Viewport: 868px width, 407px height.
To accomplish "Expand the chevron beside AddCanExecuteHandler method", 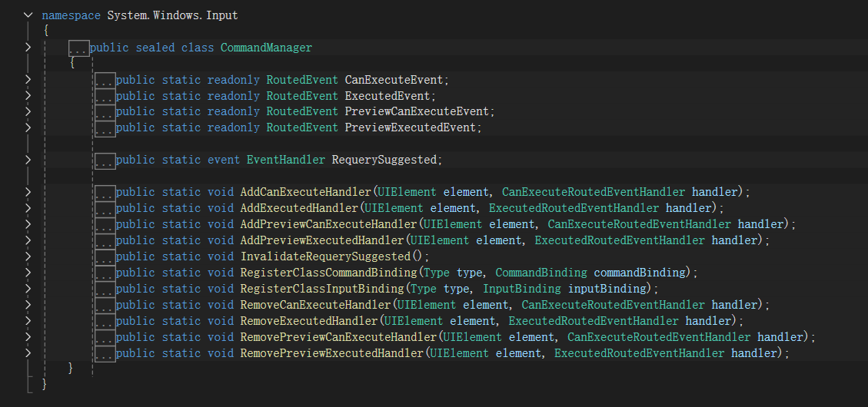I will point(28,192).
